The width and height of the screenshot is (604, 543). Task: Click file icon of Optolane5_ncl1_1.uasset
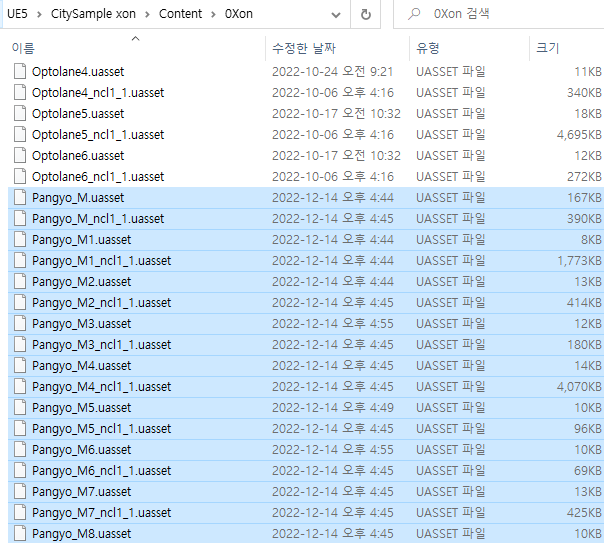(x=20, y=134)
